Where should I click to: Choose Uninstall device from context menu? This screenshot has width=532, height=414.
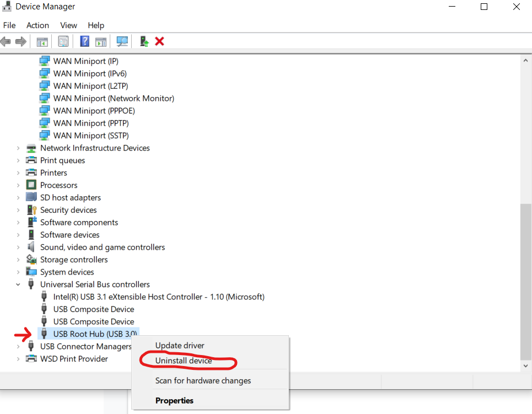(x=211, y=361)
